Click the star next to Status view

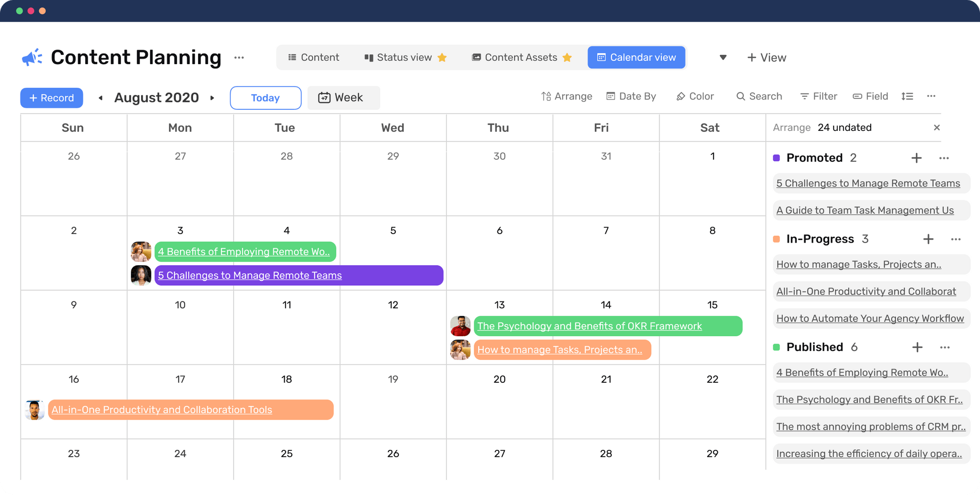pos(442,57)
